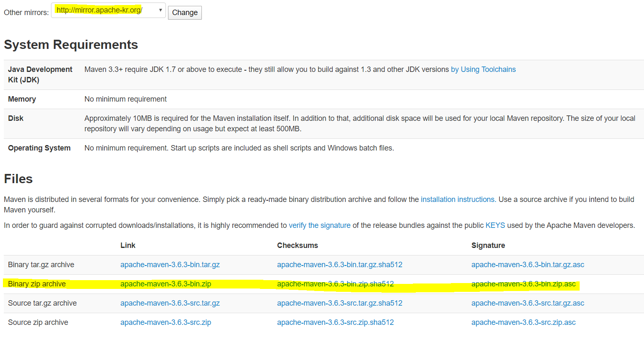Viewport: 644px width, 337px height.
Task: Download apache-maven-3.6.3-src.zip
Action: click(166, 322)
